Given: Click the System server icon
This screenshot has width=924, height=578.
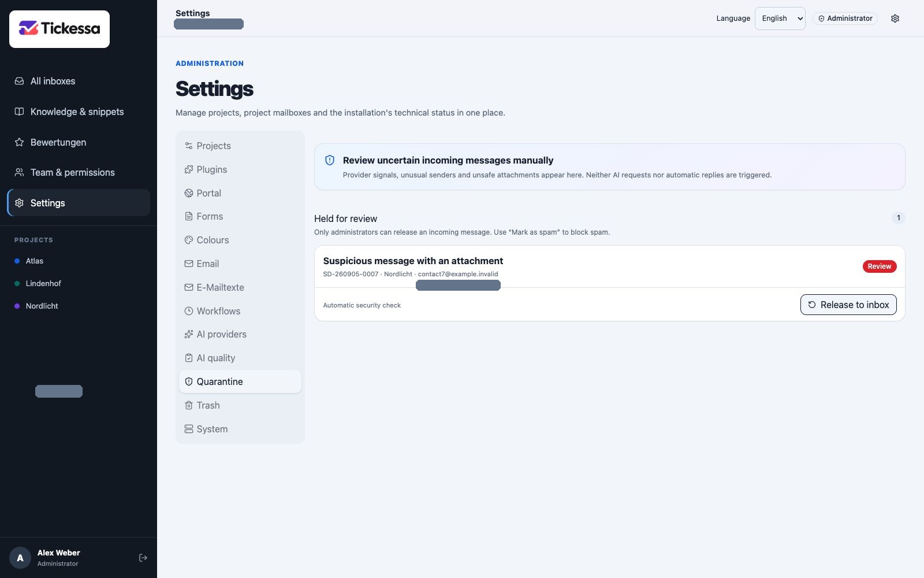Looking at the screenshot, I should pos(189,429).
